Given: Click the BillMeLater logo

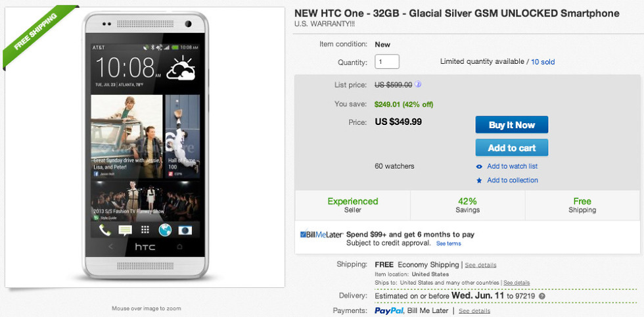Looking at the screenshot, I should (321, 234).
